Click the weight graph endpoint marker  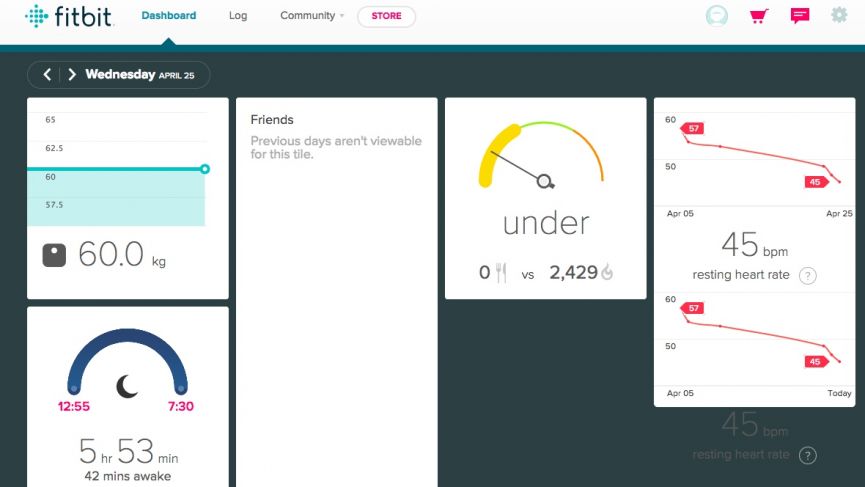click(x=205, y=169)
